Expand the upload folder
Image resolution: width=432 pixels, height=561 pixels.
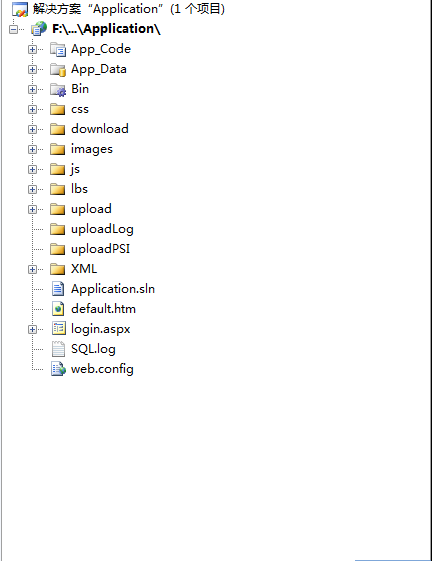tap(32, 210)
